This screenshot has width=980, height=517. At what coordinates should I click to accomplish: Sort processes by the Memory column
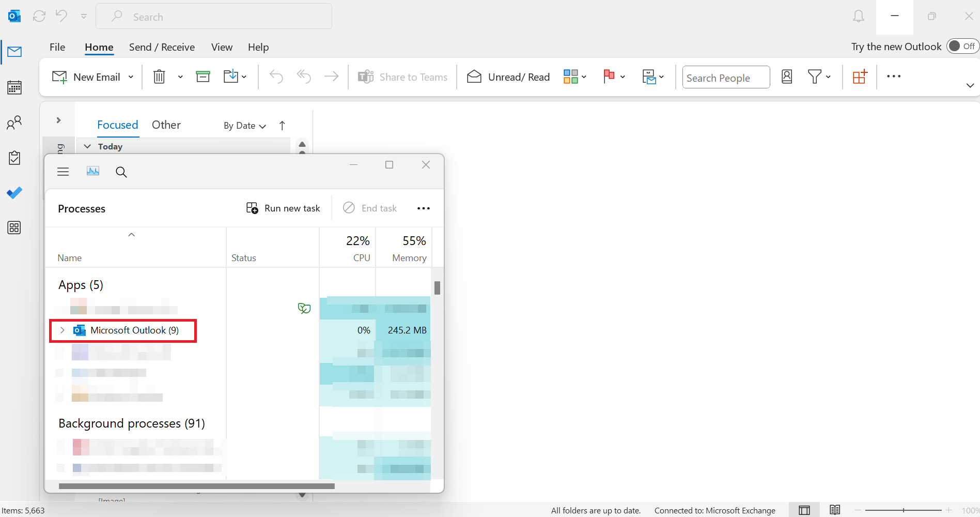pyautogui.click(x=403, y=248)
